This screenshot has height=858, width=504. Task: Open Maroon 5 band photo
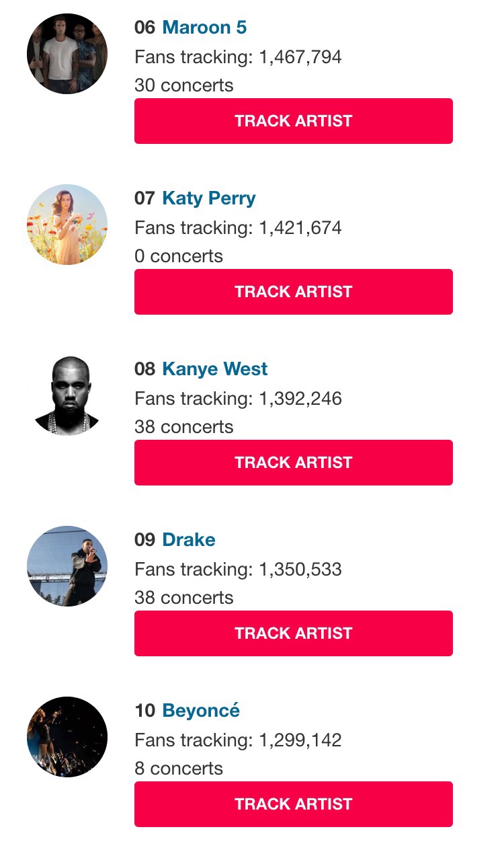coord(67,54)
